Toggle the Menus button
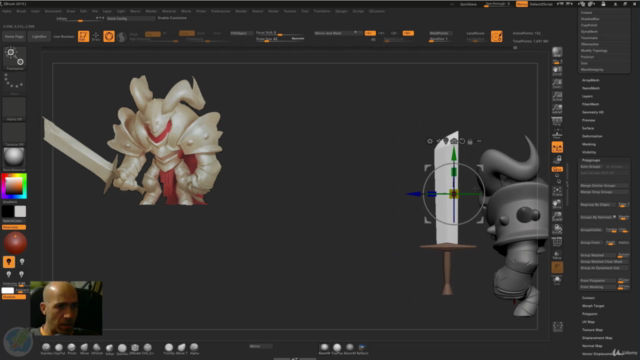Image resolution: width=640 pixels, height=360 pixels. click(522, 4)
